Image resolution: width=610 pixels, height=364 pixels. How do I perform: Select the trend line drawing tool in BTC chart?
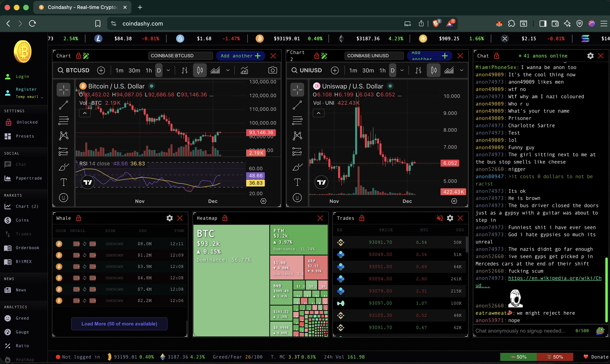coord(64,105)
